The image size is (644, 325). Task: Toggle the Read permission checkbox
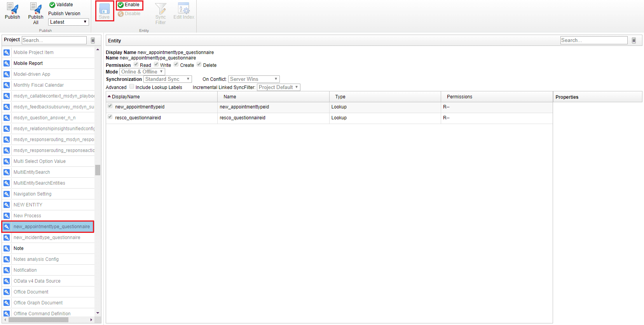(136, 65)
